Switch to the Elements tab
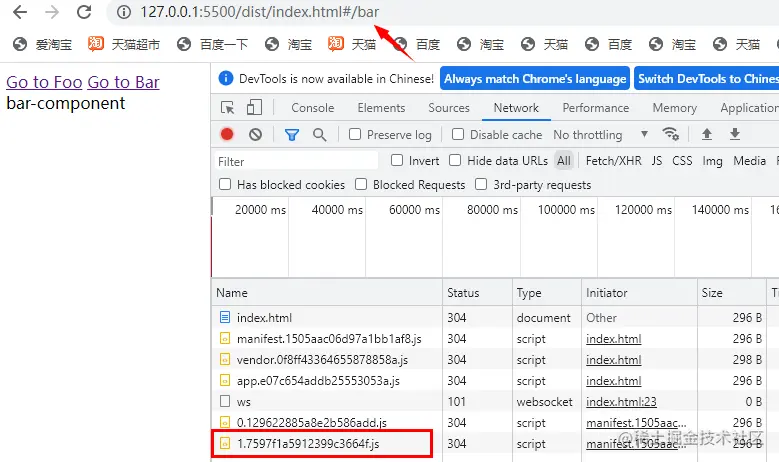 point(381,108)
